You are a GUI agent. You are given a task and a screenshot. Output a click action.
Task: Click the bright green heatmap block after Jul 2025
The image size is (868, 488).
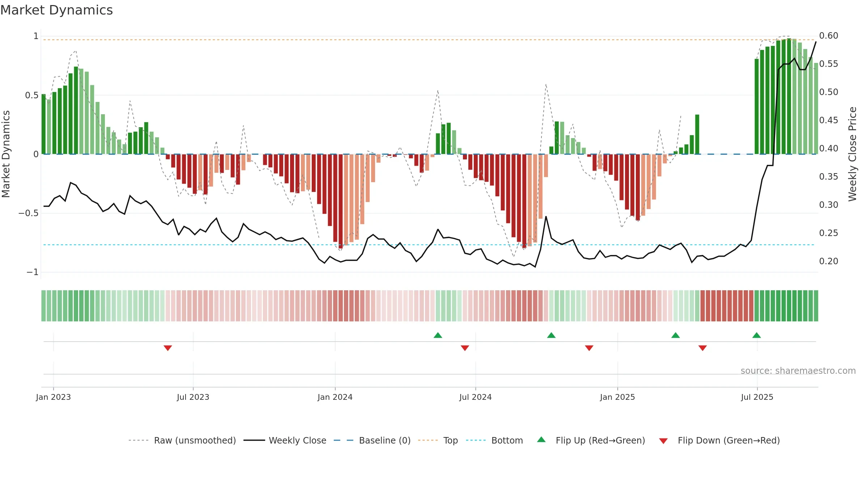[786, 306]
